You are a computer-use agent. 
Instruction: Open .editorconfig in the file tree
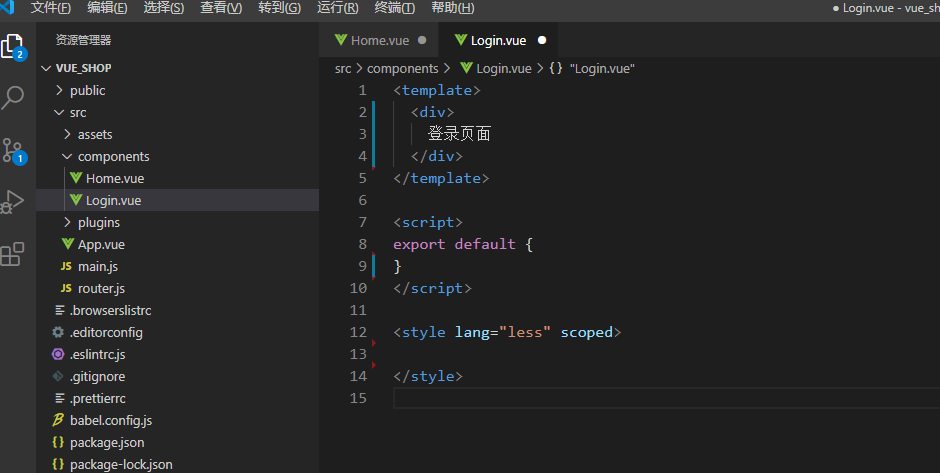point(106,332)
